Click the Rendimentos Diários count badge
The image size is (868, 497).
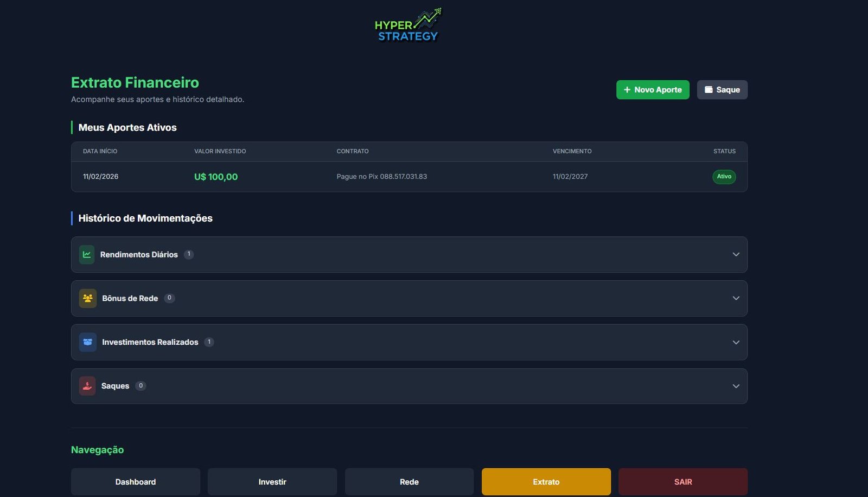(189, 254)
